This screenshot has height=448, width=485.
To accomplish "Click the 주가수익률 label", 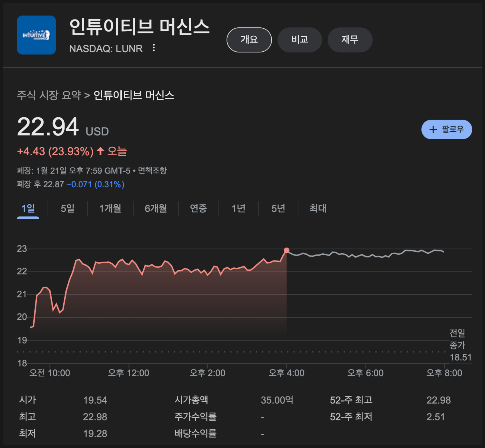I will [x=195, y=417].
